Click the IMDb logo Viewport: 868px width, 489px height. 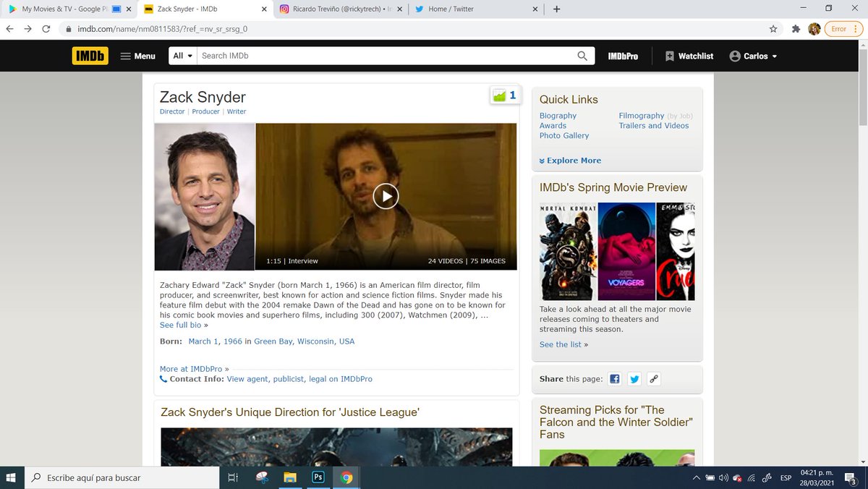(90, 56)
